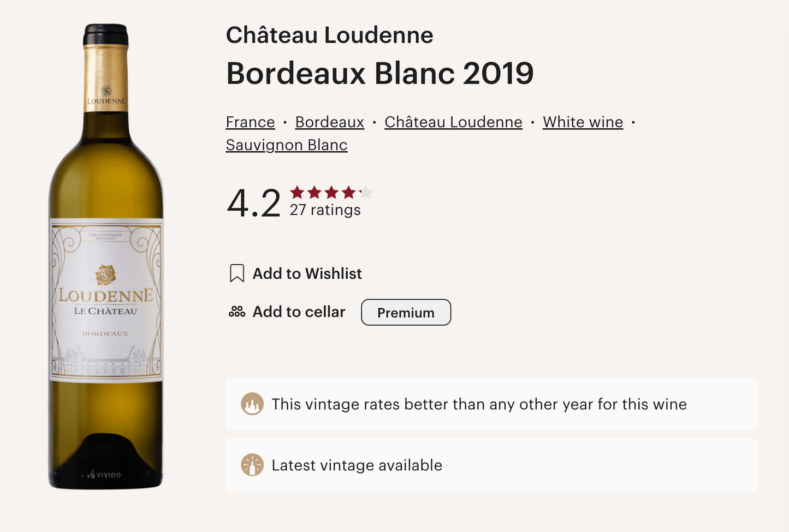The width and height of the screenshot is (789, 532).
Task: Click the 4.2 rating score
Action: [x=253, y=203]
